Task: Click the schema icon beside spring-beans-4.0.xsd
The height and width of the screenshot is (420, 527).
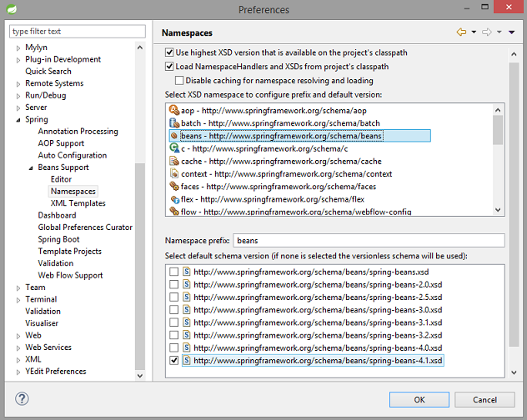Action: point(187,347)
